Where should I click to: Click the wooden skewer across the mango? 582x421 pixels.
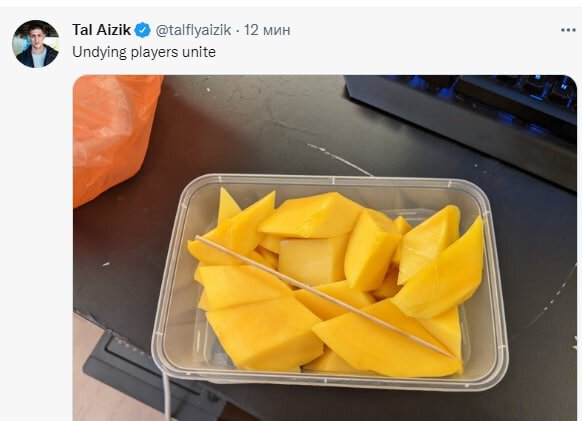[x=327, y=297]
